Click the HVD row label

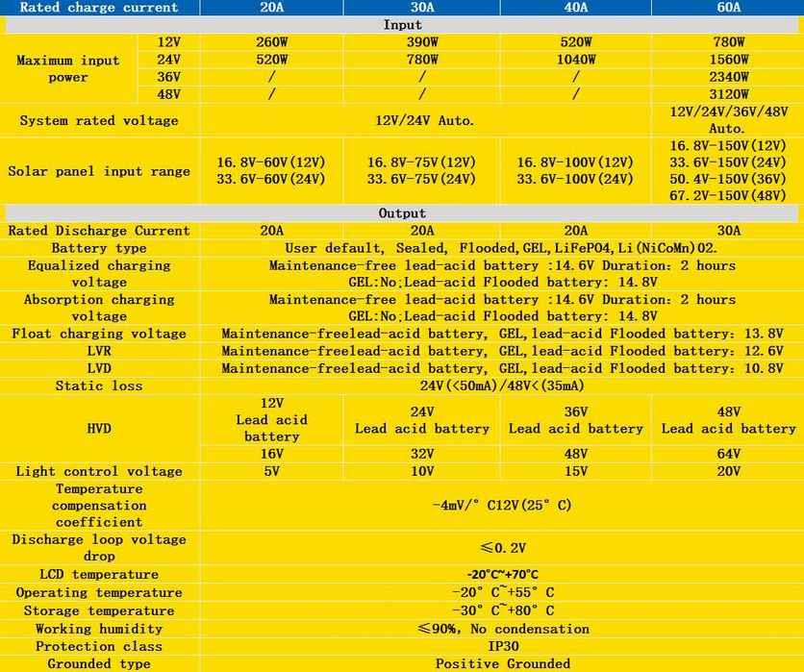[x=99, y=429]
